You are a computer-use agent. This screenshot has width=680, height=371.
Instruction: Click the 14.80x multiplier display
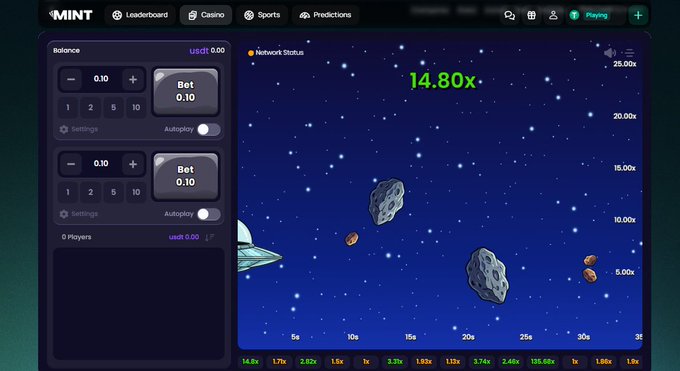[442, 80]
